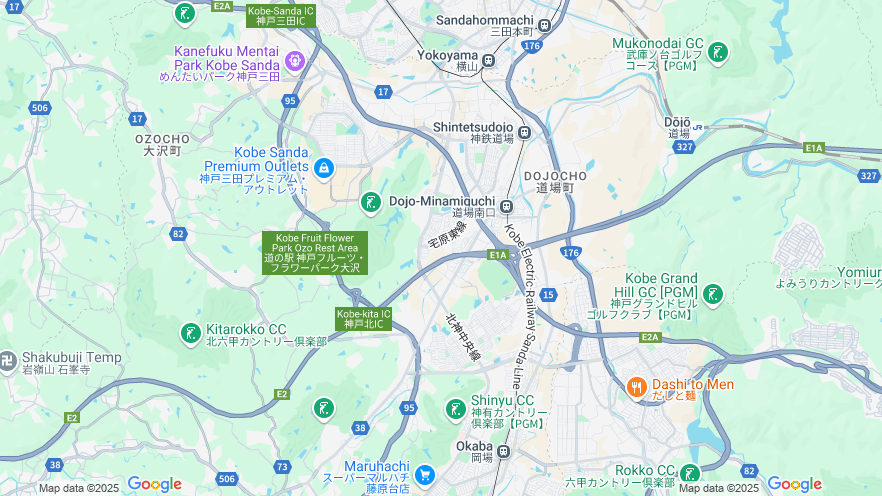Click the Sandahommachi station icon
Image resolution: width=882 pixels, height=496 pixels.
544,25
